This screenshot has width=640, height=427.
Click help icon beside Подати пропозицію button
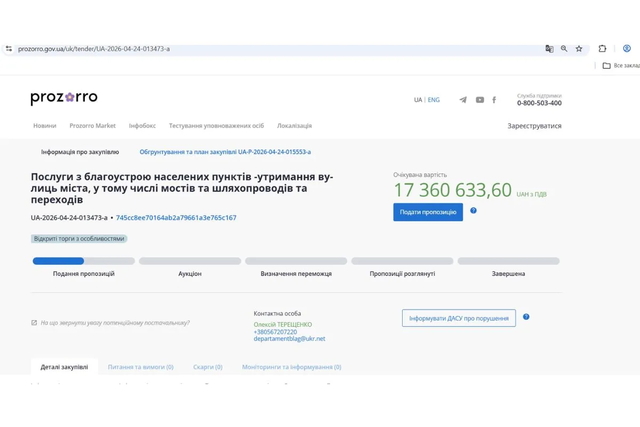click(x=473, y=211)
